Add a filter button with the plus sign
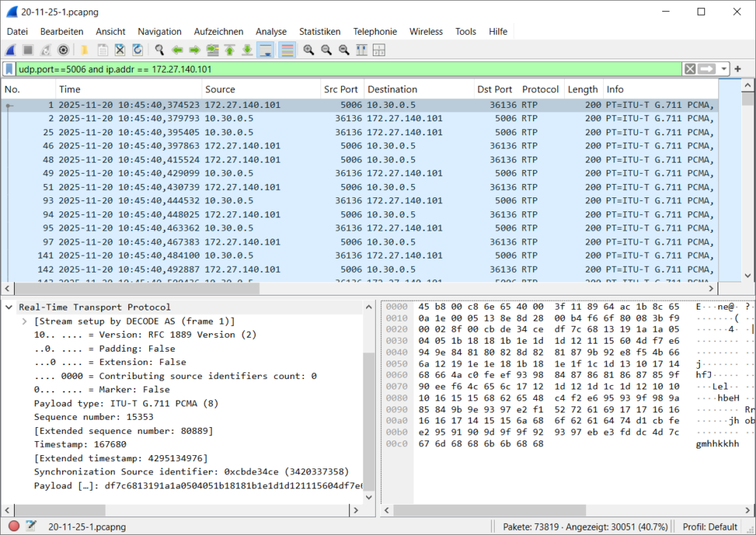 pos(738,69)
